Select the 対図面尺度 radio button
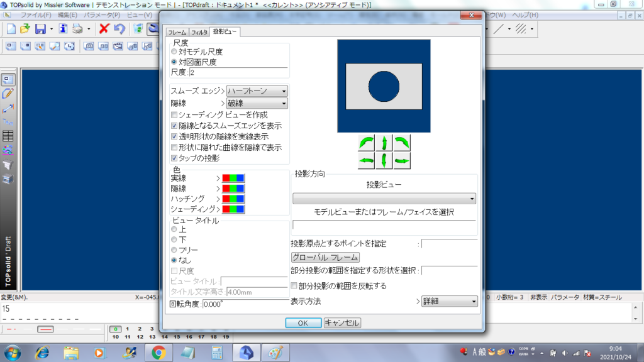The height and width of the screenshot is (362, 644). [x=174, y=62]
